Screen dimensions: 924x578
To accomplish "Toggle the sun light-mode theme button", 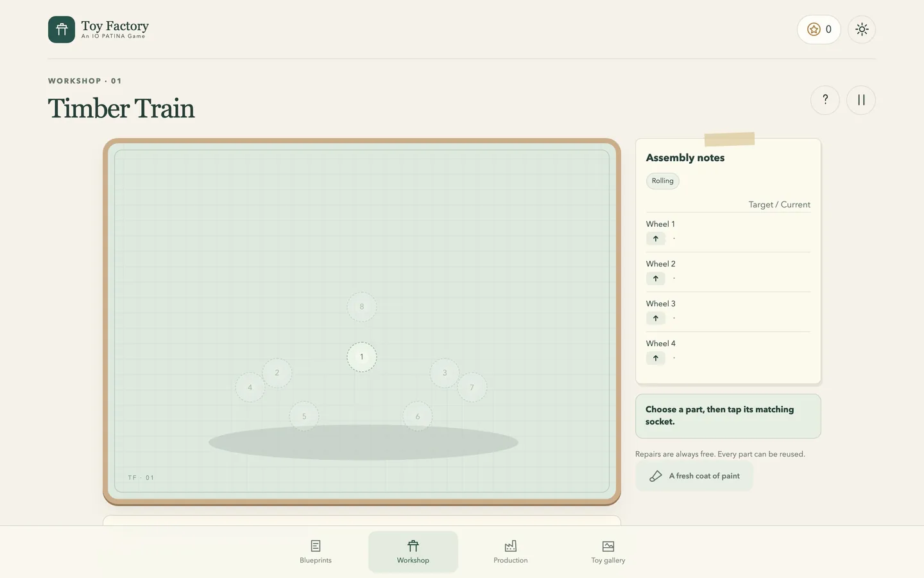I will click(x=862, y=30).
